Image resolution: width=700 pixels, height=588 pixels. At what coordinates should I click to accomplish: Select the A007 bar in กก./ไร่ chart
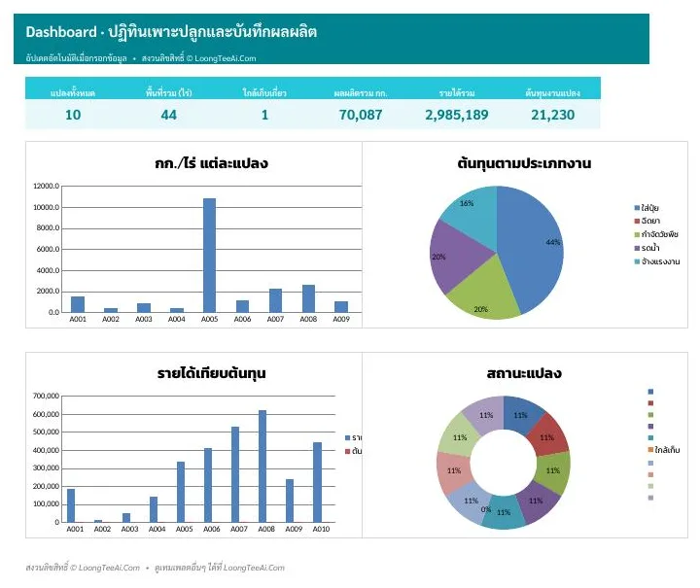275,300
